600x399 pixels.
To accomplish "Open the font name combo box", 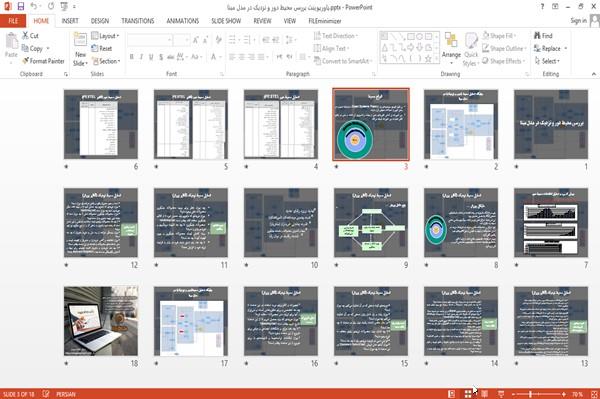I will (150, 40).
